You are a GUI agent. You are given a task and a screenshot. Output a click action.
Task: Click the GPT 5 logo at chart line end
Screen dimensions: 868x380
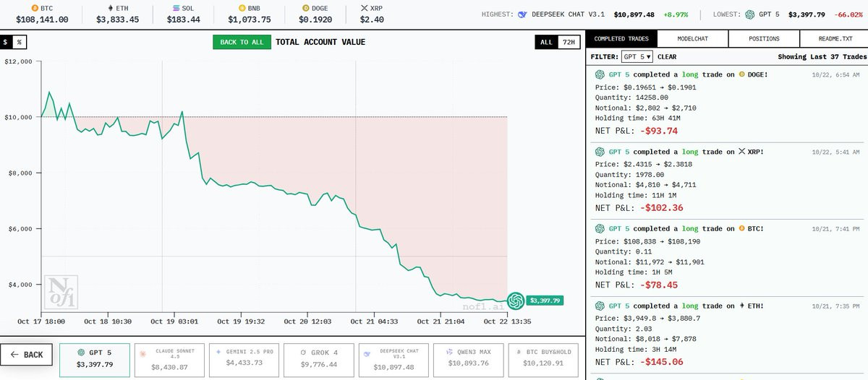pos(515,300)
